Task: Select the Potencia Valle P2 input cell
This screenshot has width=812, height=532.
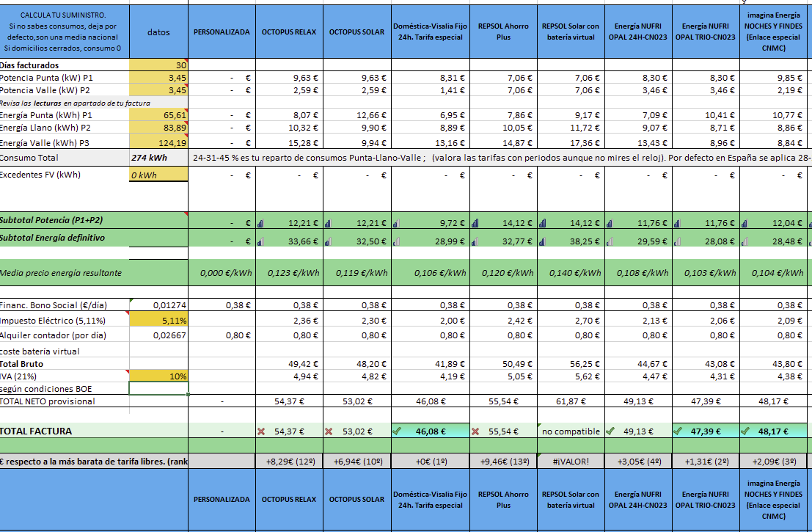Action: pos(158,90)
